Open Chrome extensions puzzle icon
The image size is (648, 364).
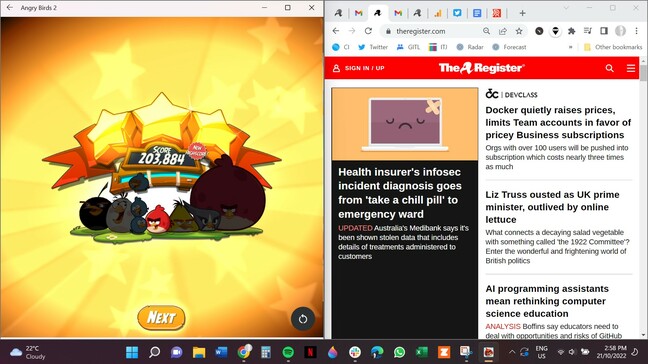click(572, 31)
